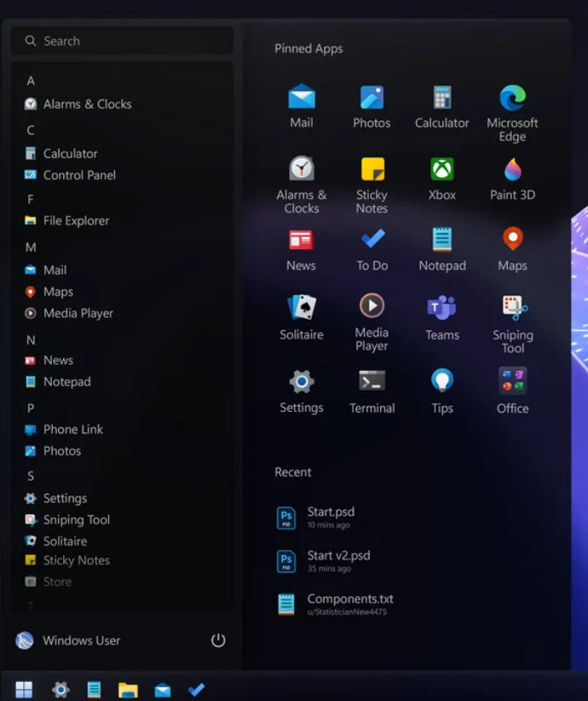Viewport: 588px width, 701px height.
Task: Open recent file Start.psd
Action: (x=315, y=518)
